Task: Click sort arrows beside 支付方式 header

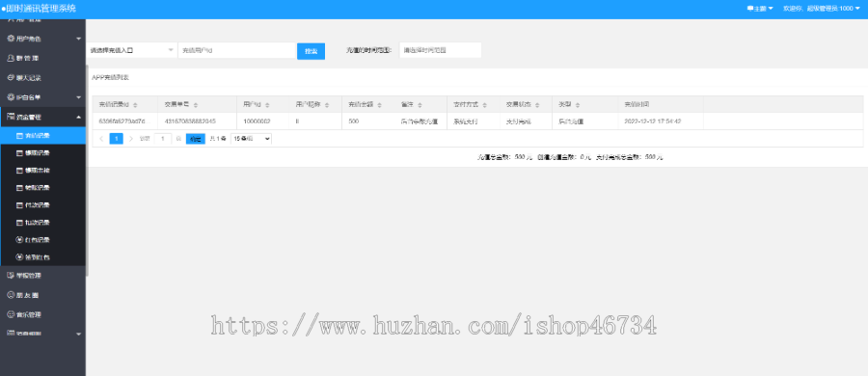Action: pyautogui.click(x=484, y=105)
